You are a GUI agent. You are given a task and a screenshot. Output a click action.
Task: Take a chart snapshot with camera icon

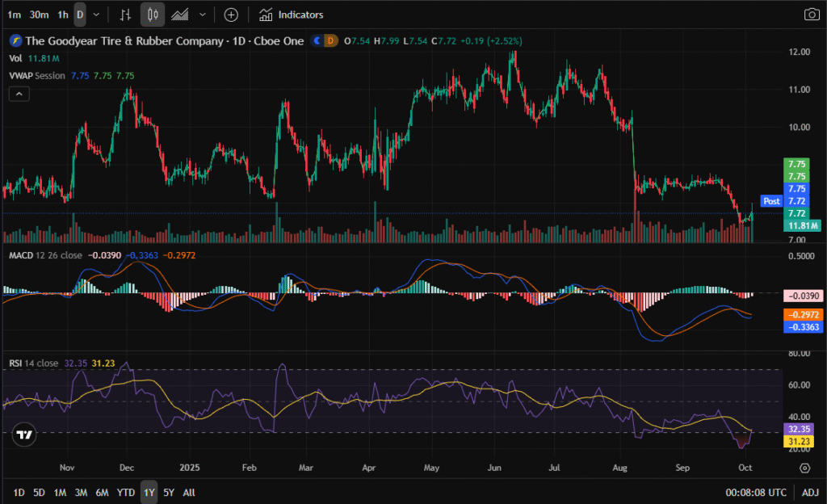pyautogui.click(x=811, y=15)
